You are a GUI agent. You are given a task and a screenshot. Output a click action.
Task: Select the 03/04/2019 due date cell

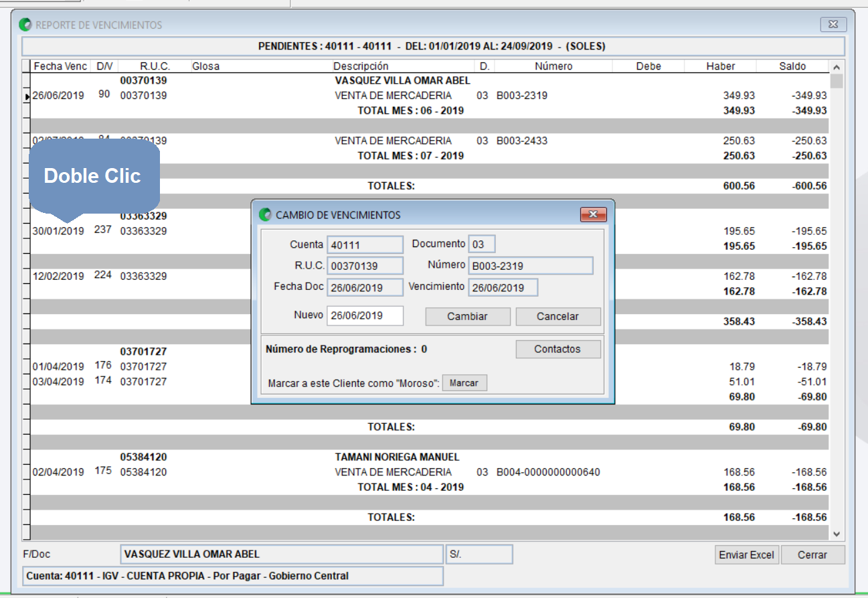58,382
